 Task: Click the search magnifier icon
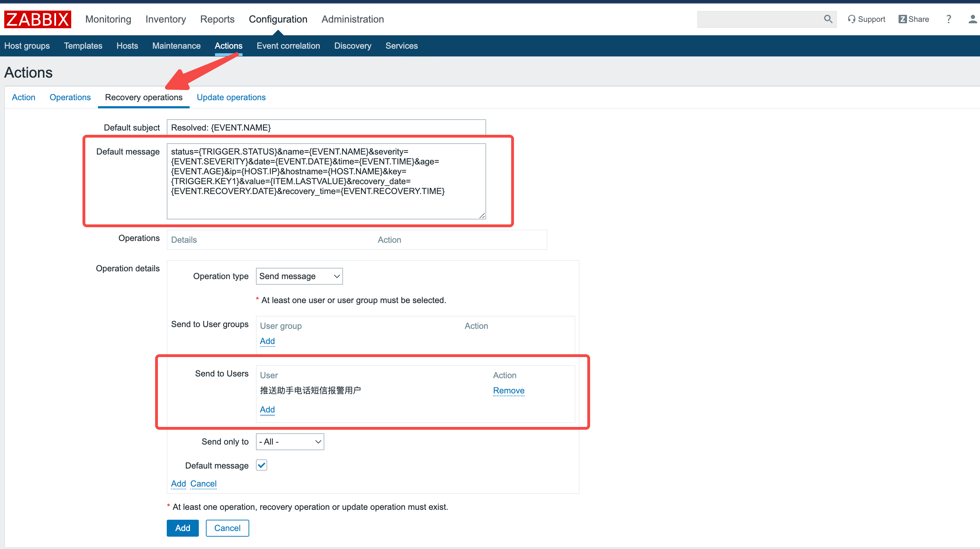click(x=828, y=19)
